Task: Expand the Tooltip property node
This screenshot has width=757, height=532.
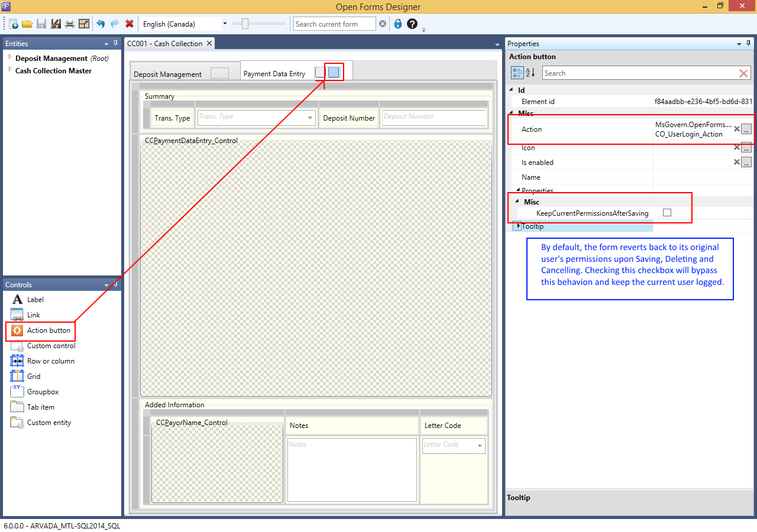Action: tap(519, 226)
